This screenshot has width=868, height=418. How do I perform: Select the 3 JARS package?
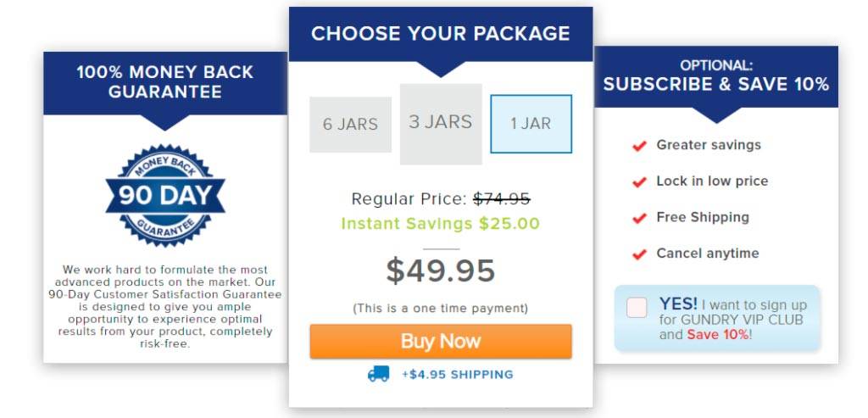(x=441, y=123)
